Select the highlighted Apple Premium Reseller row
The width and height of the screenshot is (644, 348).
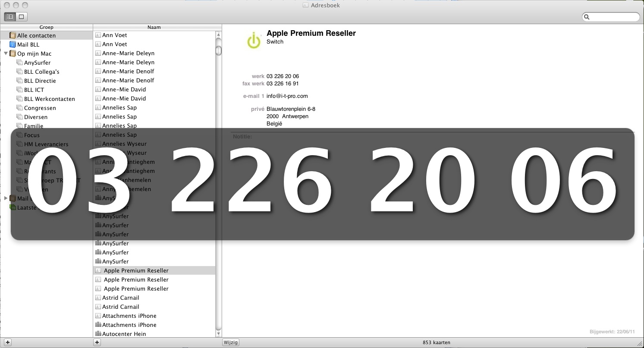[154, 270]
